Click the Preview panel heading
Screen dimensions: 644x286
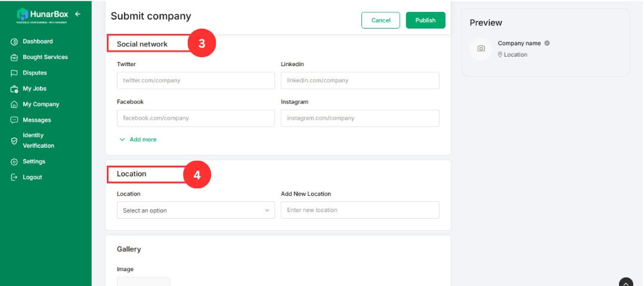tap(486, 23)
